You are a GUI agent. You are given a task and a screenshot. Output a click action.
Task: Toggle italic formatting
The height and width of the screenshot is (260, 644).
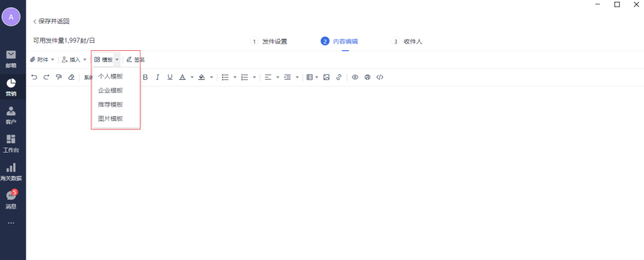pyautogui.click(x=157, y=77)
